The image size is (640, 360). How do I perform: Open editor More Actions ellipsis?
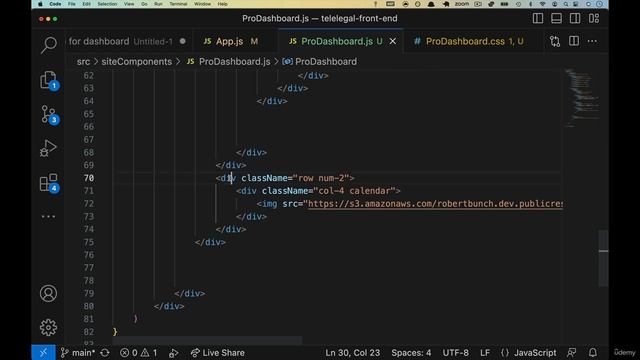592,41
